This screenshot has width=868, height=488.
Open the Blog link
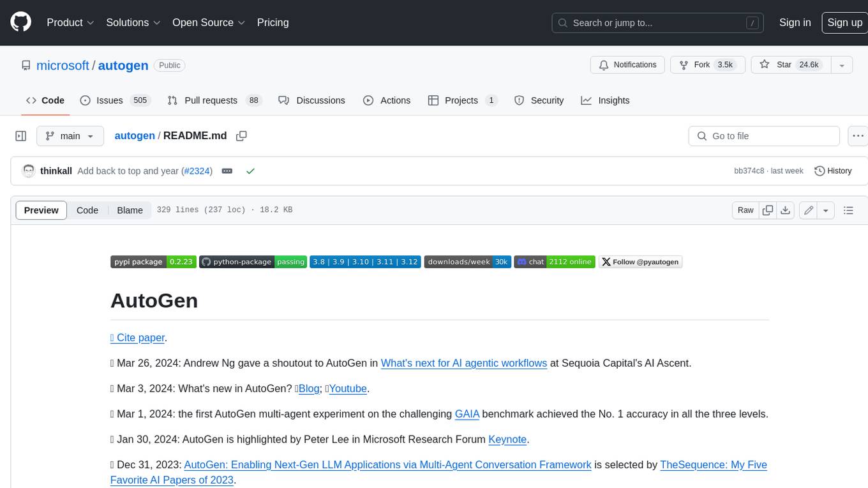[309, 388]
